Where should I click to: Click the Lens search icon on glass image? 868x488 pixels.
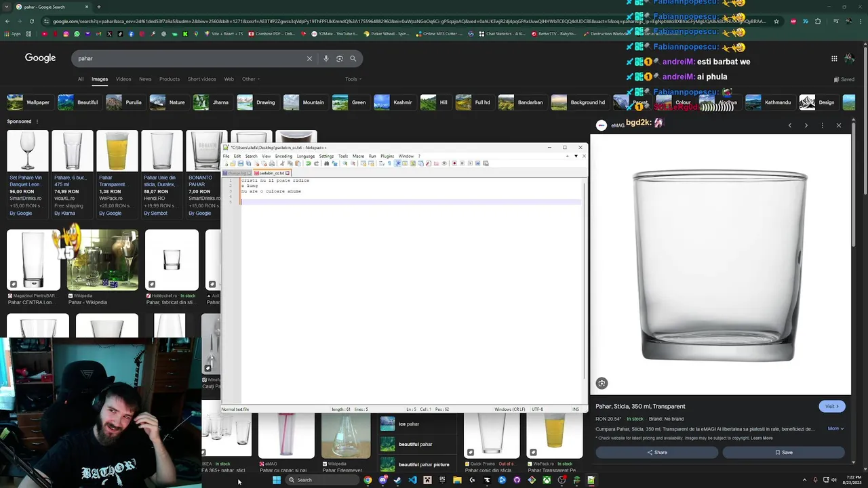point(601,384)
